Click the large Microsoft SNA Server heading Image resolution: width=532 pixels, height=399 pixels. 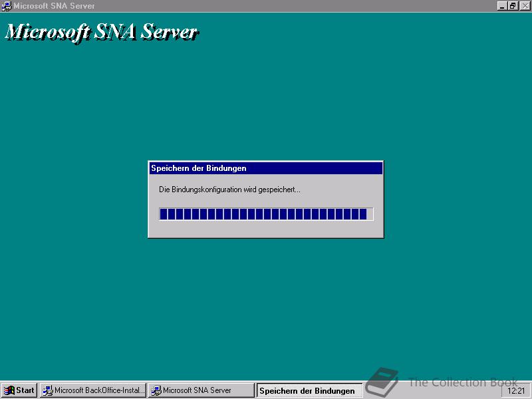click(102, 33)
